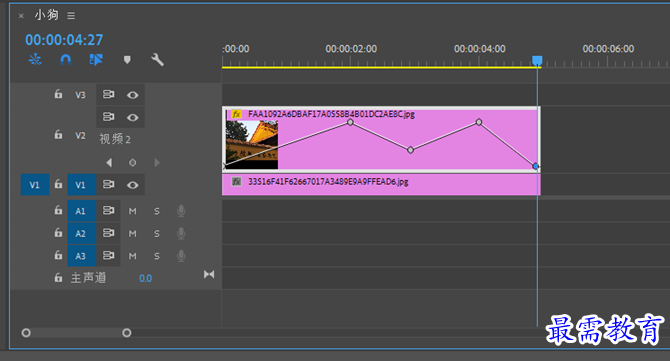Toggle sync lock for A2
The width and height of the screenshot is (670, 361).
(x=109, y=233)
